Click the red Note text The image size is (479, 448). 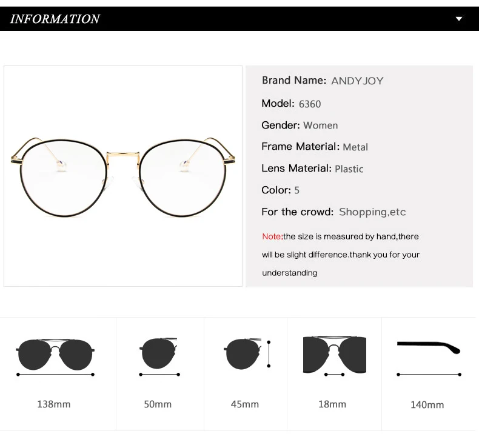click(272, 236)
